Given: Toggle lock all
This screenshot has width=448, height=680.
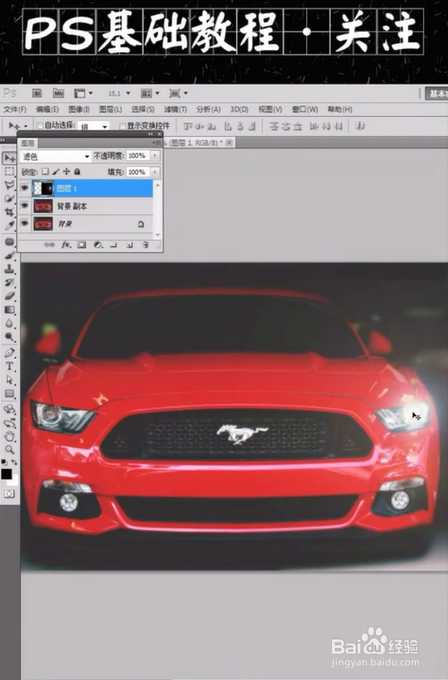Looking at the screenshot, I should (x=77, y=172).
